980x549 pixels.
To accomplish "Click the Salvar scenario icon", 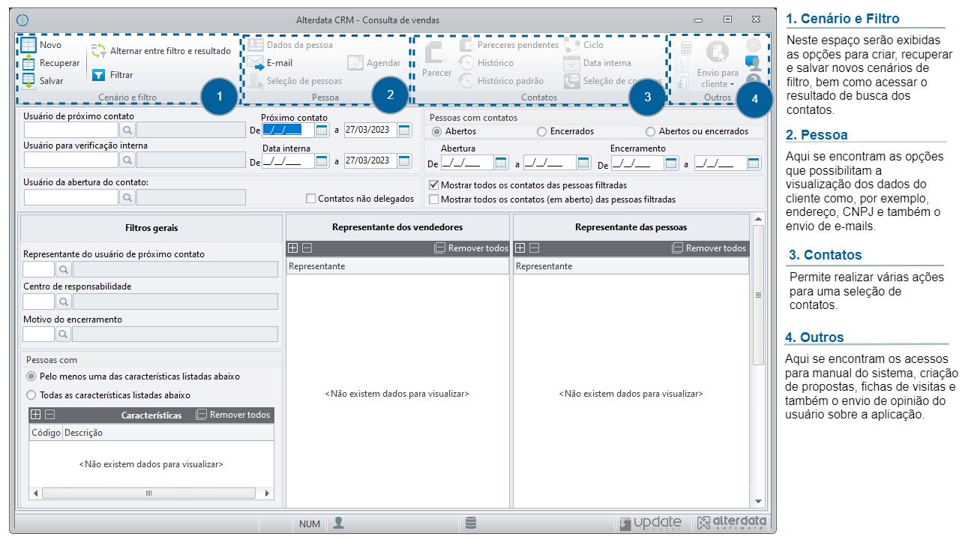I will click(28, 80).
